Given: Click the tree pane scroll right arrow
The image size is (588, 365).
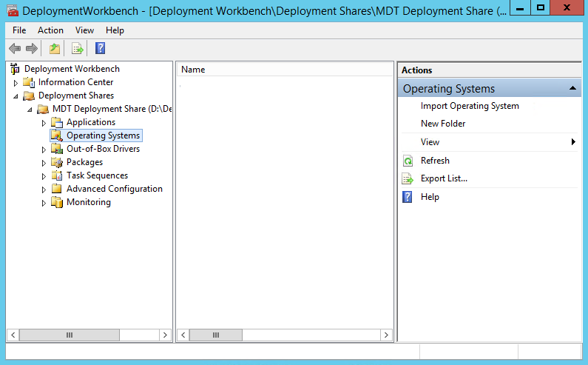Looking at the screenshot, I should coord(165,335).
